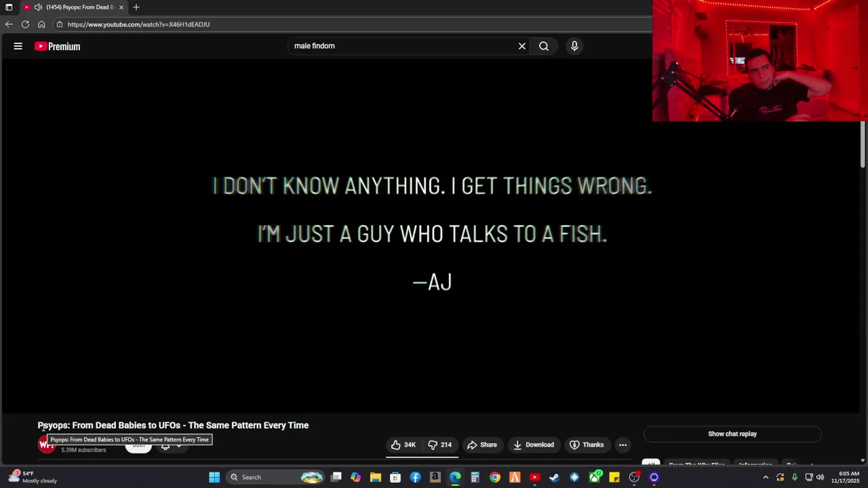The height and width of the screenshot is (488, 868).
Task: Click the address bar URL
Action: click(x=138, y=24)
